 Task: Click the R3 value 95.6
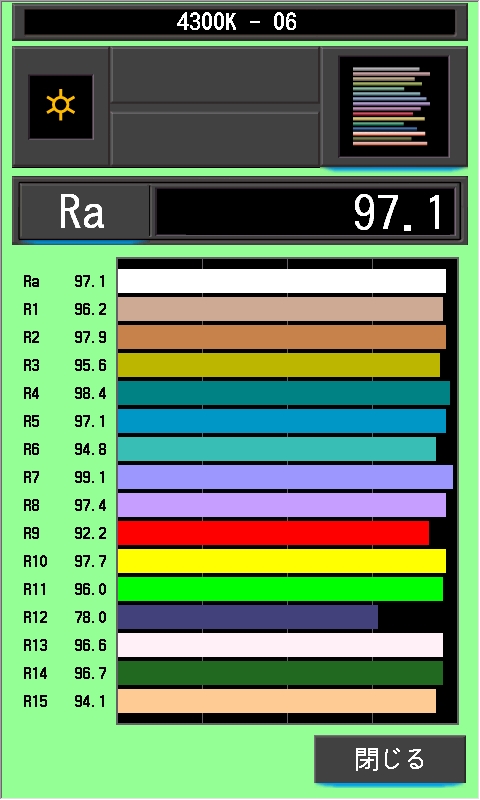point(90,365)
